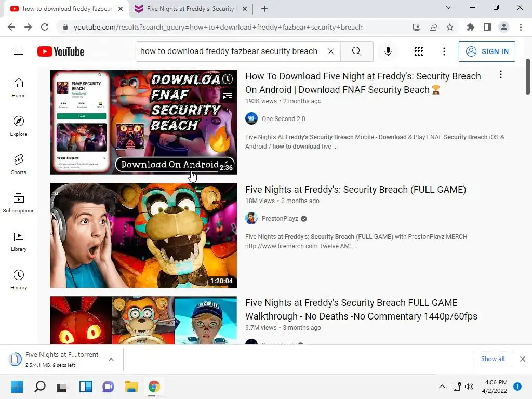Share this page from address bar
This screenshot has height=399, width=532.
click(433, 27)
